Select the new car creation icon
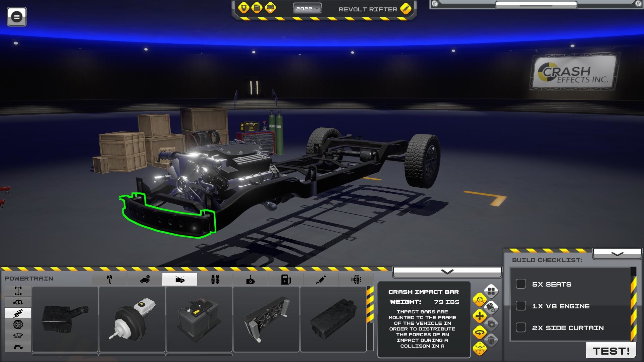This screenshot has width=644, height=362. 270,7
